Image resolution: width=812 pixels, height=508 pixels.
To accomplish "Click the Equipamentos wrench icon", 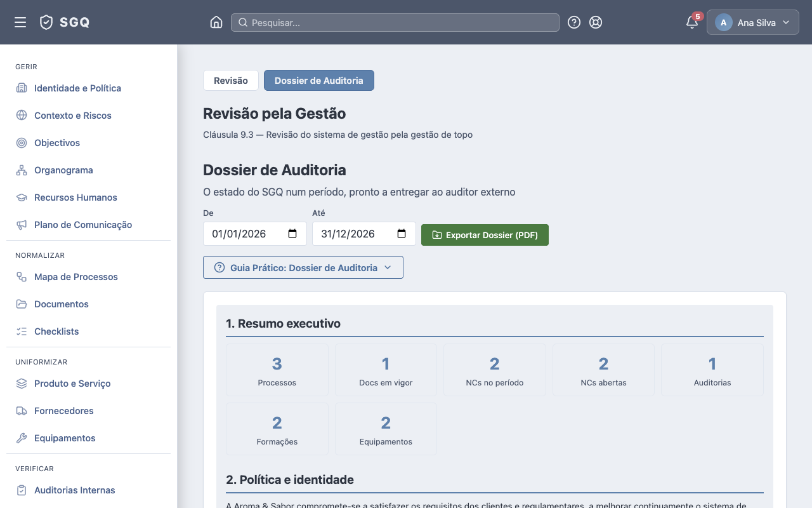I will tap(22, 438).
